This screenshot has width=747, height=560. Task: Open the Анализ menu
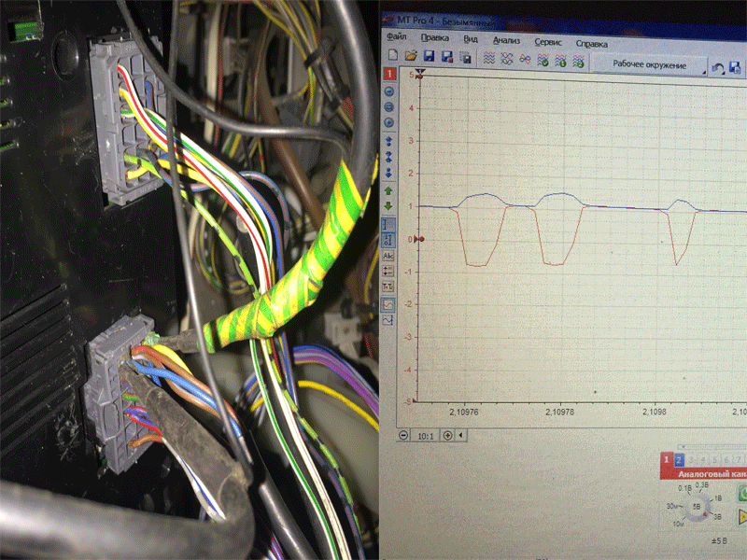(x=505, y=42)
